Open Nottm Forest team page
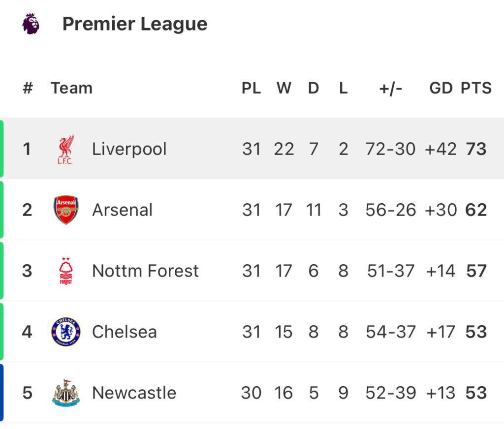This screenshot has height=429, width=504. 145,271
